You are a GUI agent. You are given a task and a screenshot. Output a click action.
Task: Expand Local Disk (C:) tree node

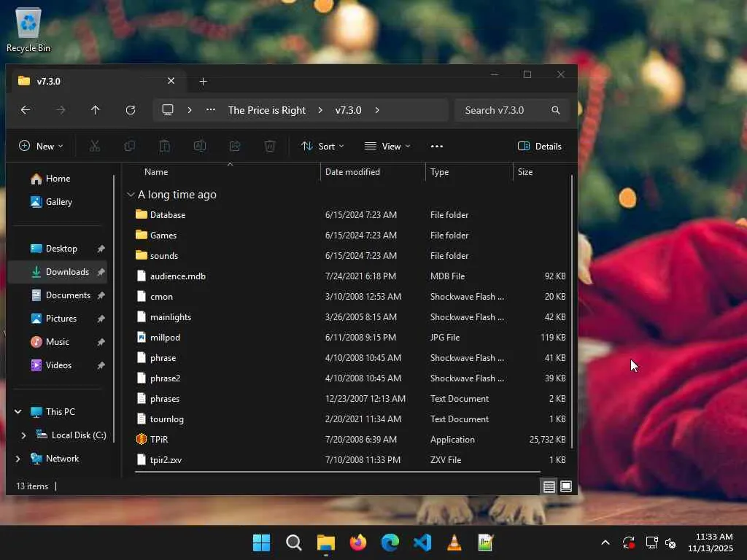point(23,435)
